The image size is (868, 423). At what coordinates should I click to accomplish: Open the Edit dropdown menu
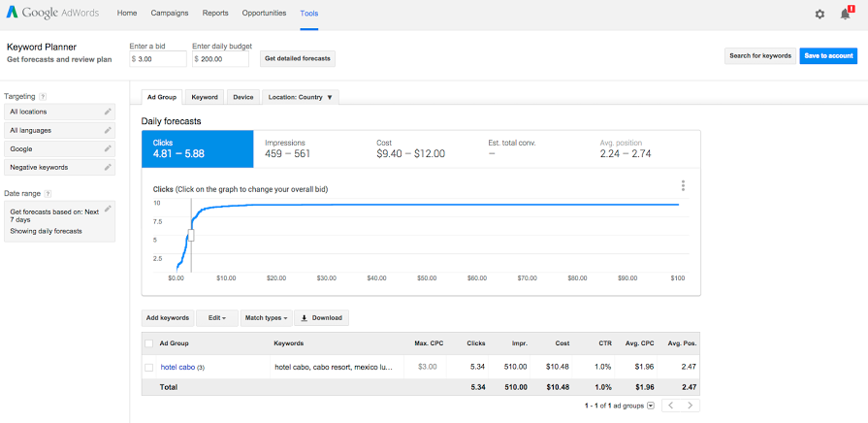pos(217,317)
